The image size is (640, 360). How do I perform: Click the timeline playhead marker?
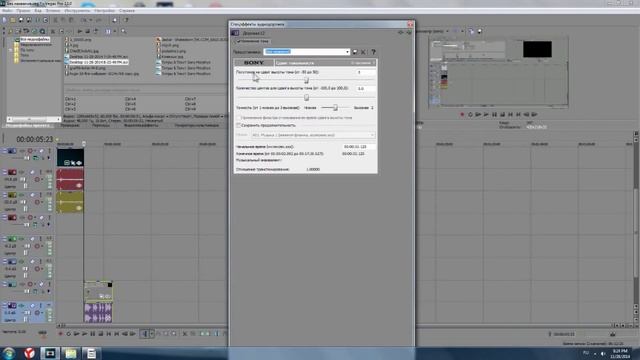pyautogui.click(x=84, y=144)
